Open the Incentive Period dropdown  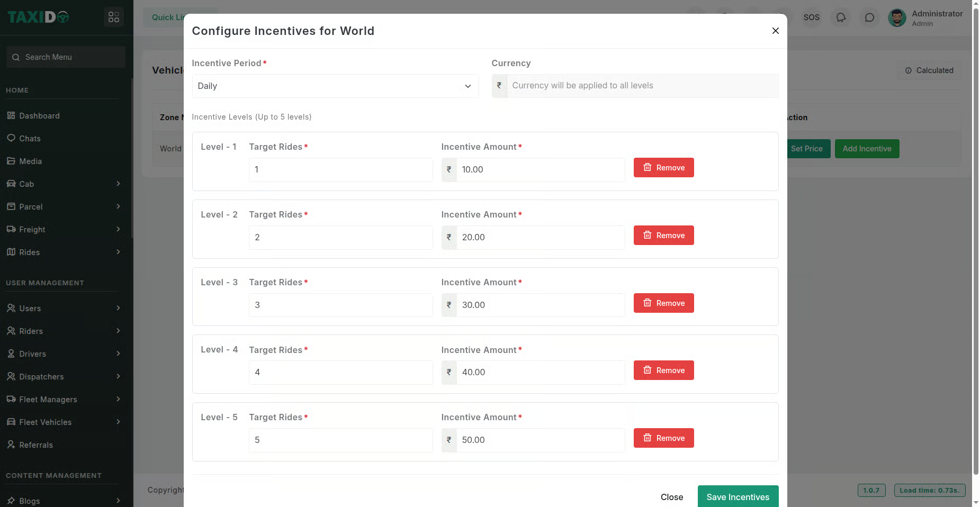335,86
